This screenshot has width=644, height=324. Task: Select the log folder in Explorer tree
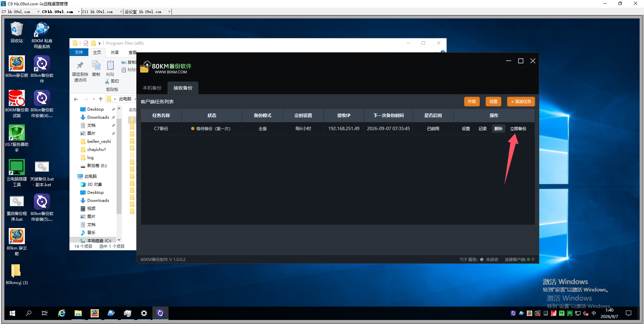pyautogui.click(x=87, y=158)
